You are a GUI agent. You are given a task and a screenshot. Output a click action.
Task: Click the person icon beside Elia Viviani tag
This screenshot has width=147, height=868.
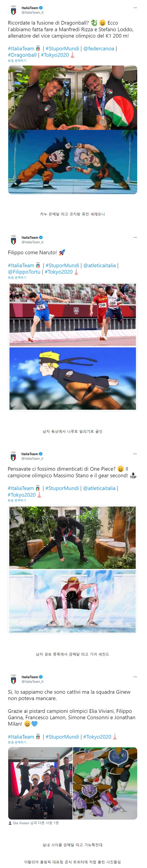(x=10, y=822)
